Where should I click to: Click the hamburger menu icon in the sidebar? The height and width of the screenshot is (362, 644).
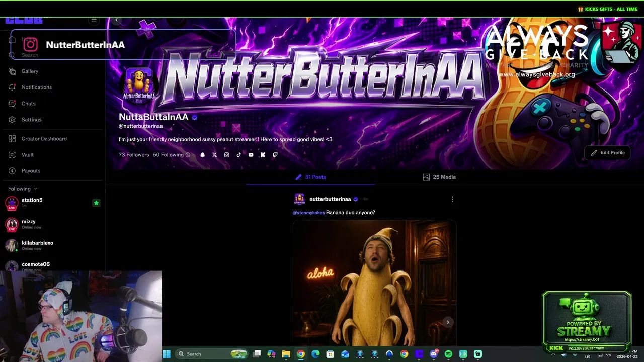[x=94, y=20]
